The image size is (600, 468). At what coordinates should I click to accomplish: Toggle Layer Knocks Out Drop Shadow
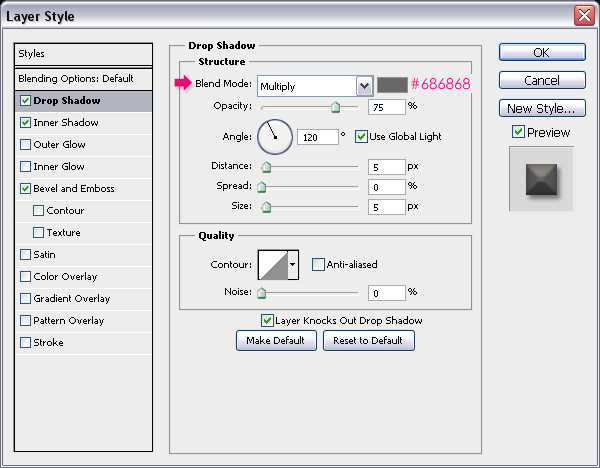click(267, 321)
